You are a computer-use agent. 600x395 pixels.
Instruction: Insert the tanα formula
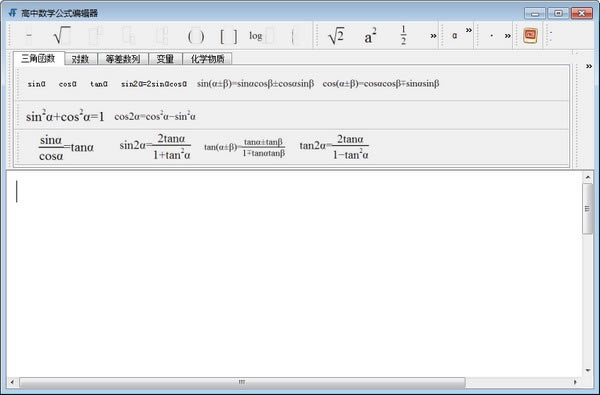coord(99,84)
